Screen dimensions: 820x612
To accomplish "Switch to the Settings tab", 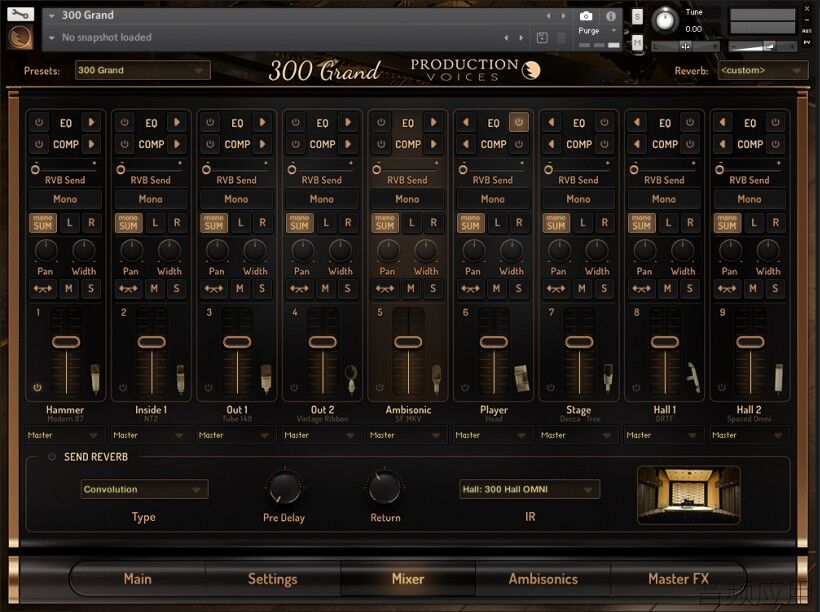I will tap(272, 579).
